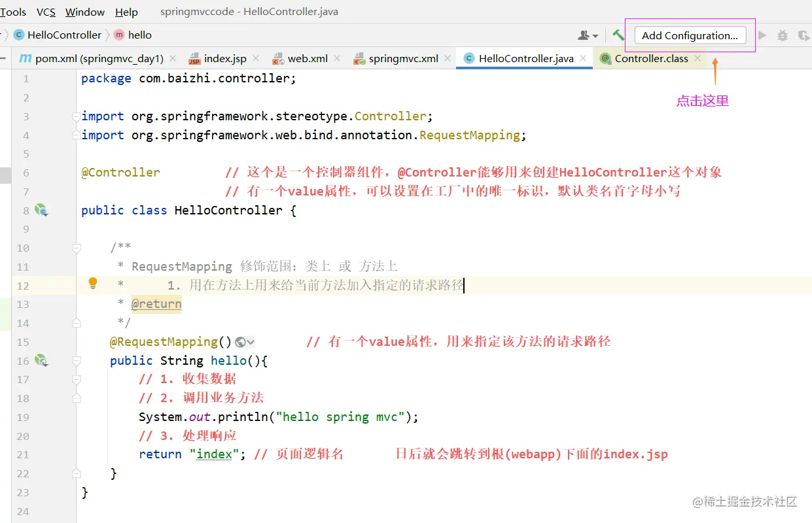Collapse the hello method fold on line 16
Screen dimensions: 812x523
(x=77, y=360)
